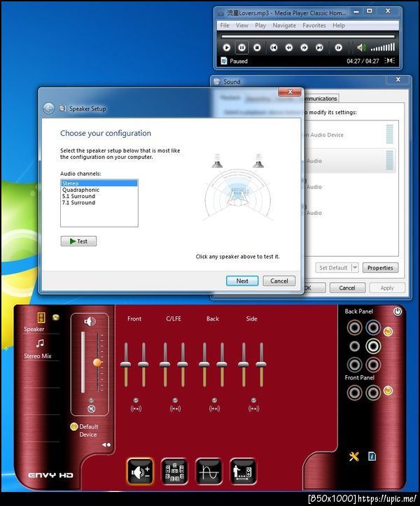Click fast forward in Media Player Classic
This screenshot has width=420, height=506.
304,48
